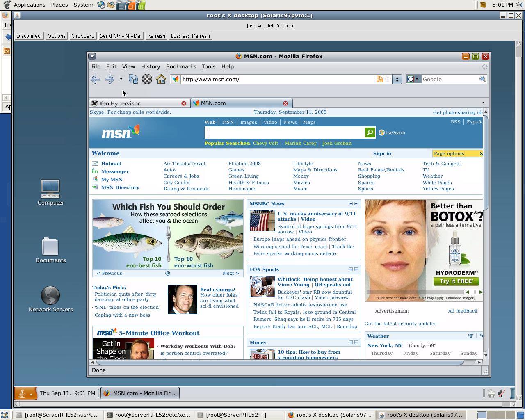
Task: Close the MSN.com tab
Action: [285, 103]
